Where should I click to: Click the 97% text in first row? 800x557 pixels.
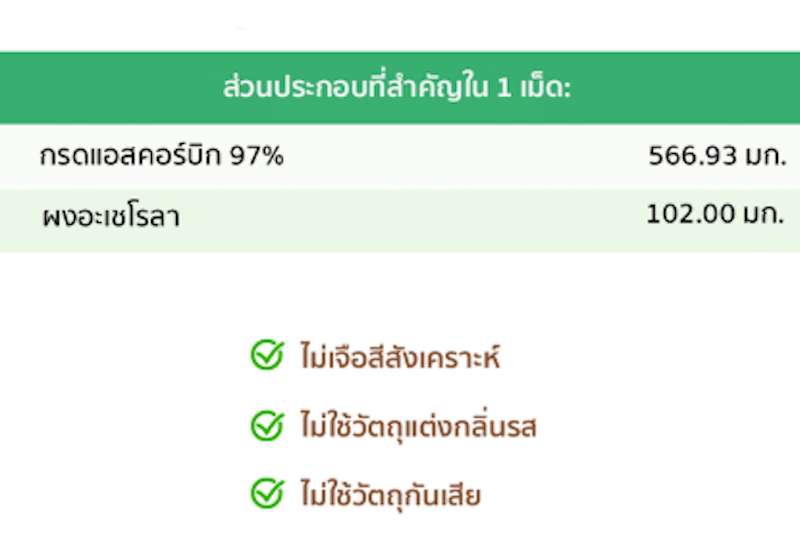(x=257, y=156)
